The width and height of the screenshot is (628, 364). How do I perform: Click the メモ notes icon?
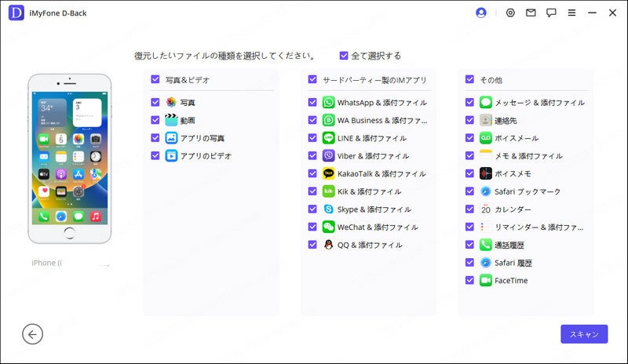coord(485,155)
